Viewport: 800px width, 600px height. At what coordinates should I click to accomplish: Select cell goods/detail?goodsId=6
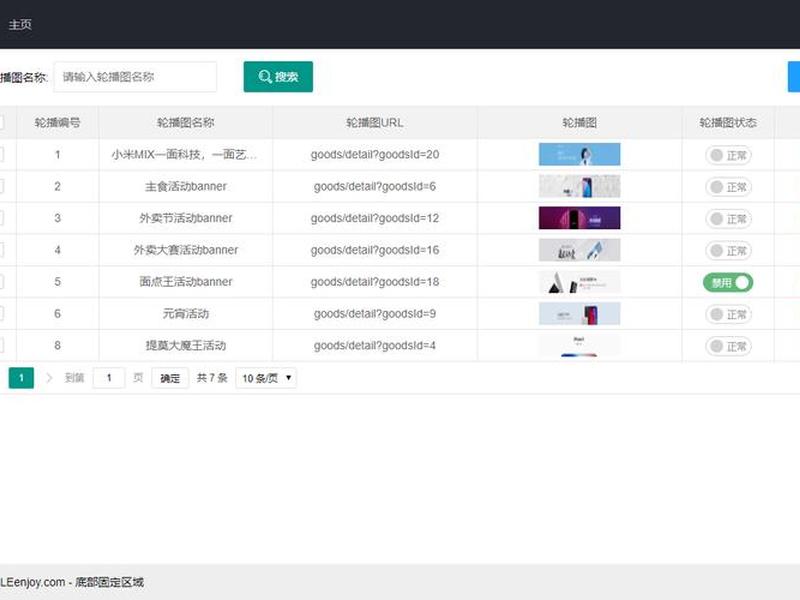375,186
